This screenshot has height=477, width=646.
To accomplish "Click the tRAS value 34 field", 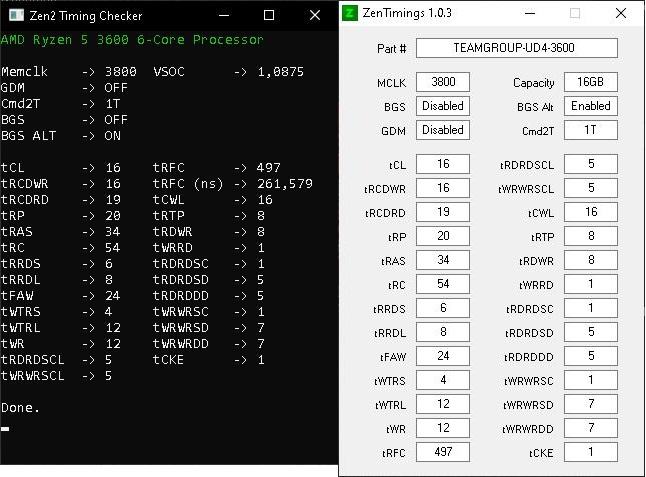I will pos(443,260).
